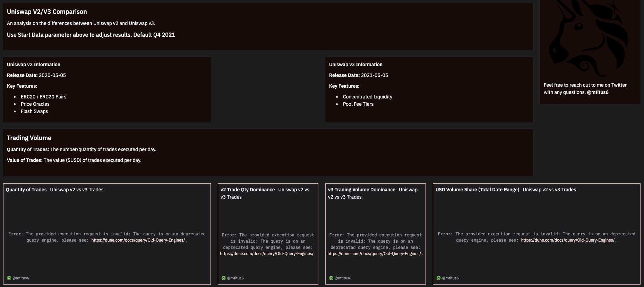644x287 pixels.
Task: Click the 'Price Oracles' bullet
Action: tap(35, 104)
